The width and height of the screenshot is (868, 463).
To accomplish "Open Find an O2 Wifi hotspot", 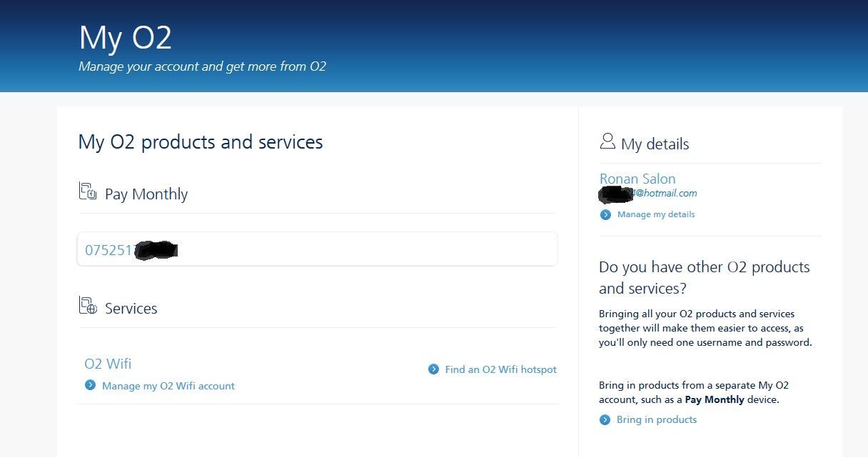I will coord(500,369).
